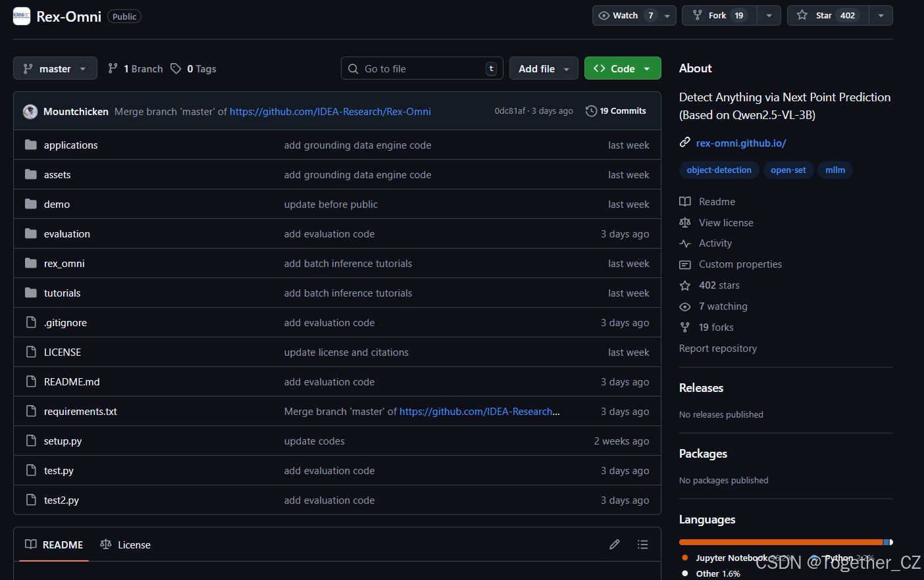
Task: Click the branch icon next to 1 Branch
Action: (x=113, y=68)
